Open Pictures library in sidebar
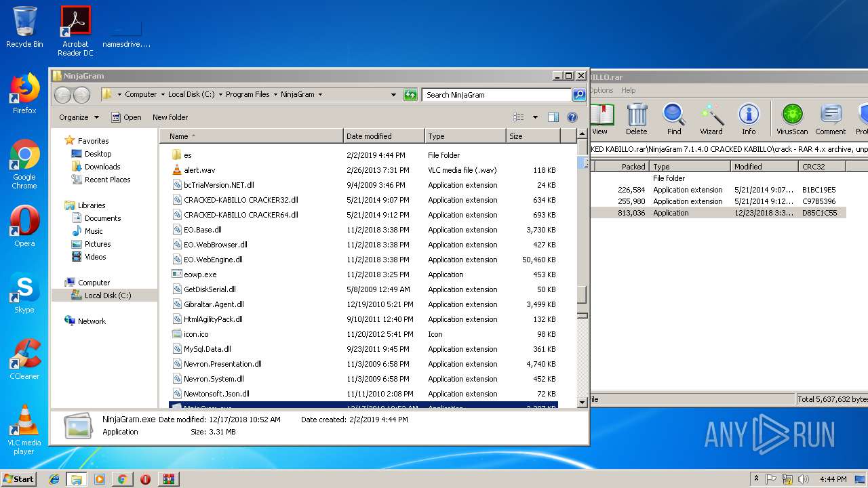Screen dimensions: 868x488 98,244
